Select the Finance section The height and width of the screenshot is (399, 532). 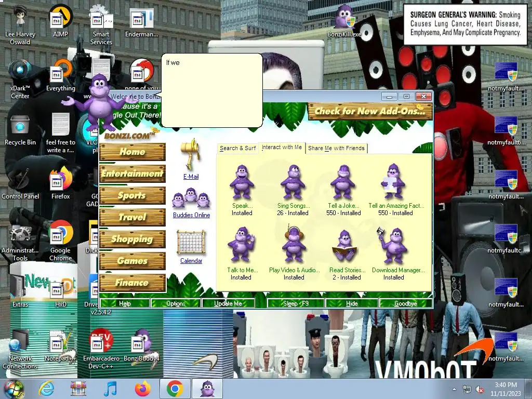click(x=132, y=283)
